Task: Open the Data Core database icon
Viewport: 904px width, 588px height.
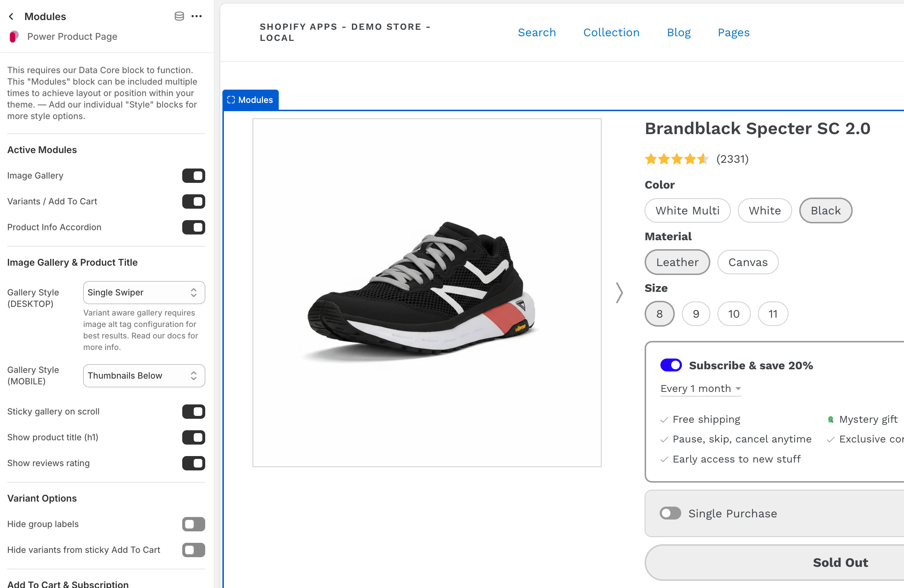Action: [179, 16]
